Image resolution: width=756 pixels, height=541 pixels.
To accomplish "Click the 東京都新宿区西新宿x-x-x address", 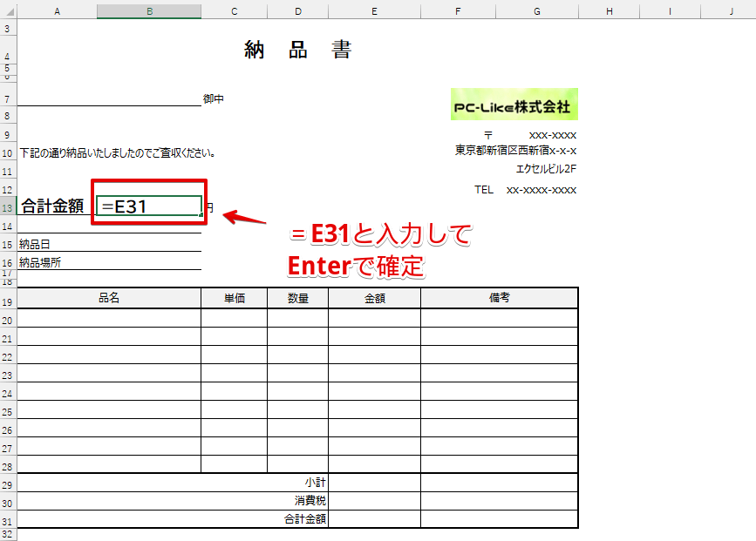I will [516, 151].
